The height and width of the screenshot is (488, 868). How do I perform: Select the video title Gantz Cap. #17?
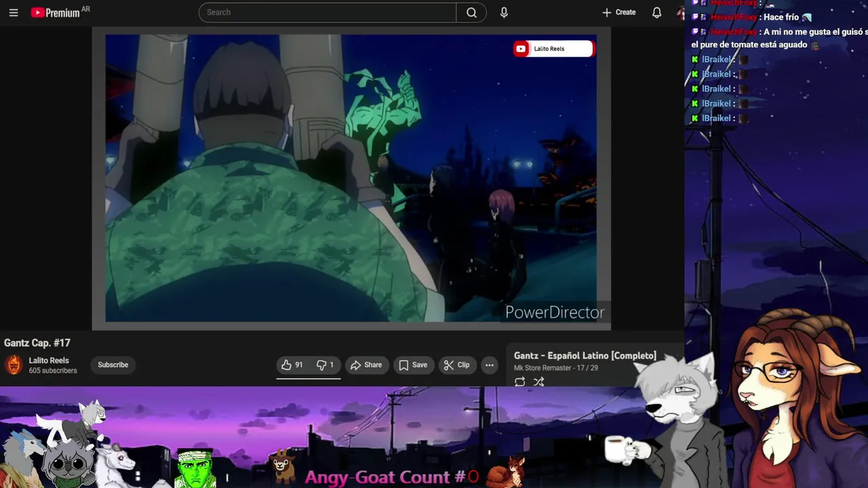click(x=37, y=343)
